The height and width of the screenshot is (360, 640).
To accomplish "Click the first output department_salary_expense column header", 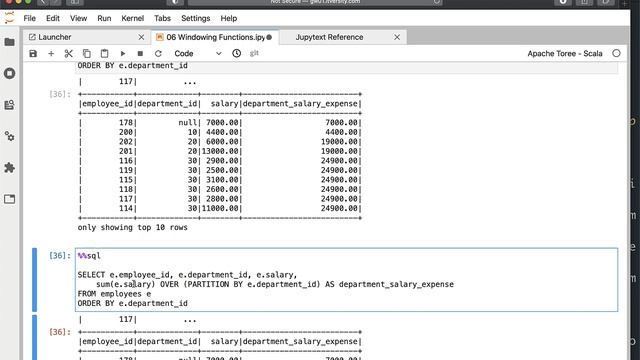I will click(300, 104).
